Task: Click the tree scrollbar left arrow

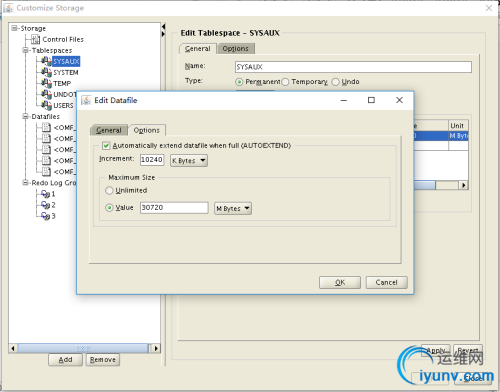Action: tap(13, 348)
